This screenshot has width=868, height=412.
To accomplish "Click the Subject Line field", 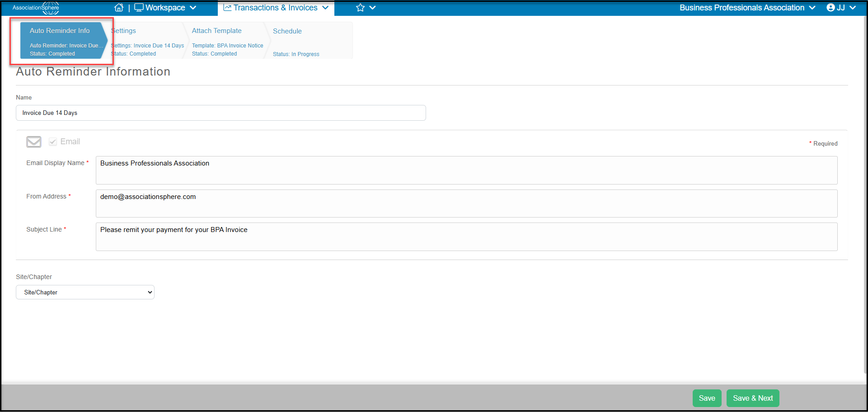I will [x=466, y=237].
